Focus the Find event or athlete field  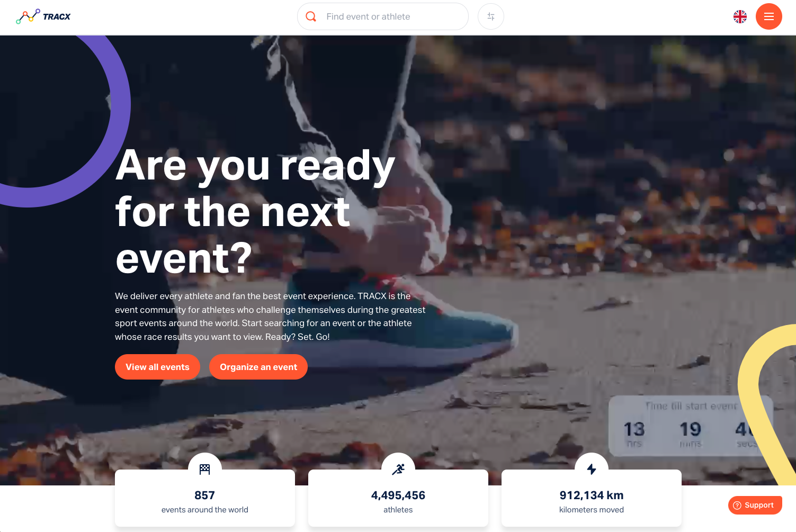coord(383,16)
